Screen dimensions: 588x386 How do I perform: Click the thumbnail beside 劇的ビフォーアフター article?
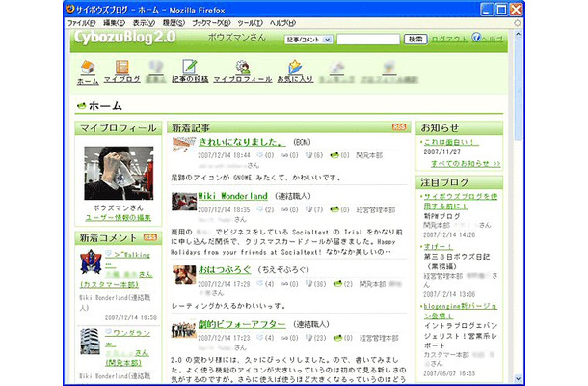(x=184, y=329)
